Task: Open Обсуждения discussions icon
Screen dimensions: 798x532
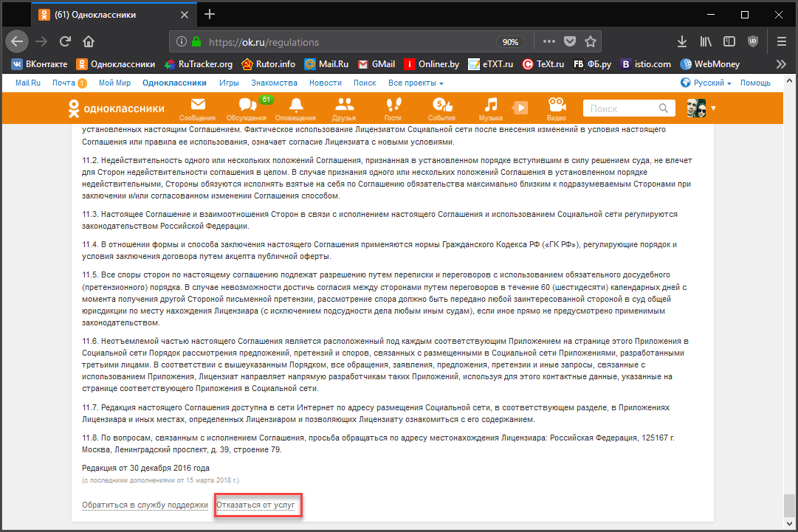Action: [247, 107]
